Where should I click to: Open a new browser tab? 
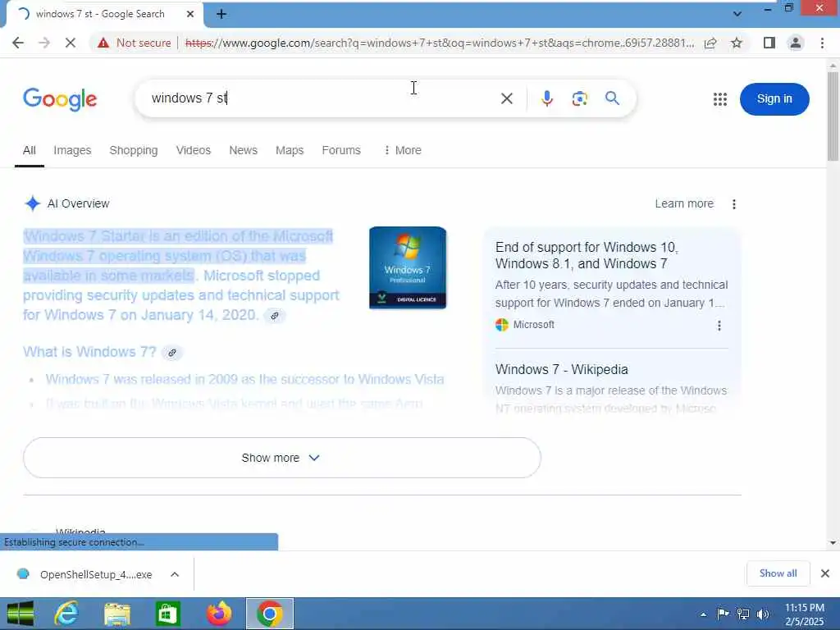coord(221,15)
